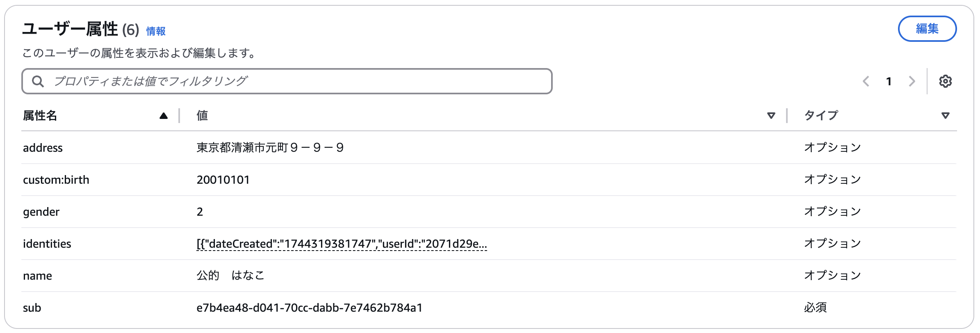Open the table preferences gear icon
The image size is (980, 333).
945,81
